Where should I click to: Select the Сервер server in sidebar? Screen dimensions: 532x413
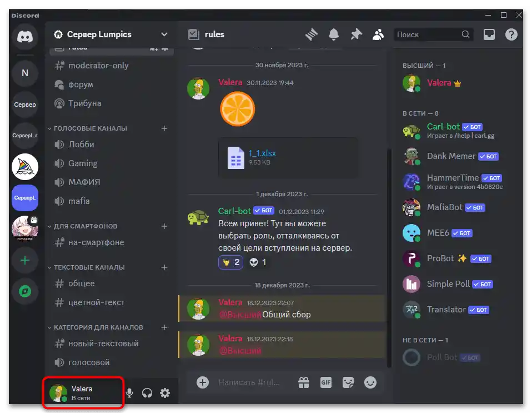pos(25,105)
